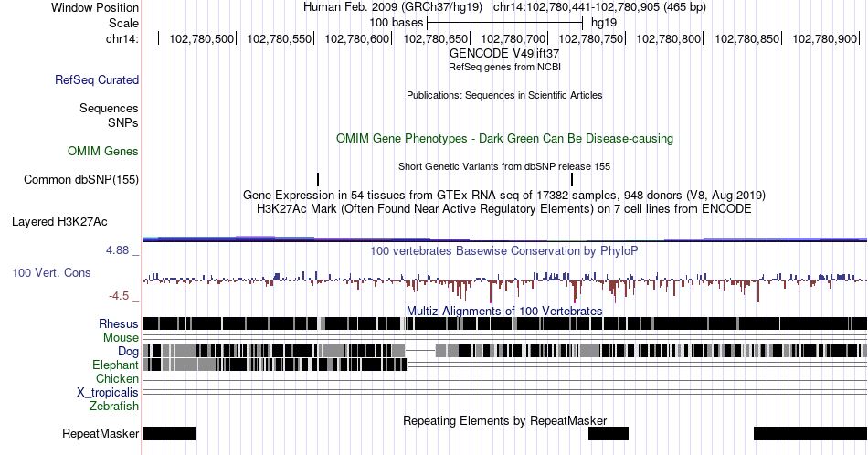Click the 100 vertebrates PhyloP conservation title
Viewport: 868px width, 455px height.
tap(504, 250)
